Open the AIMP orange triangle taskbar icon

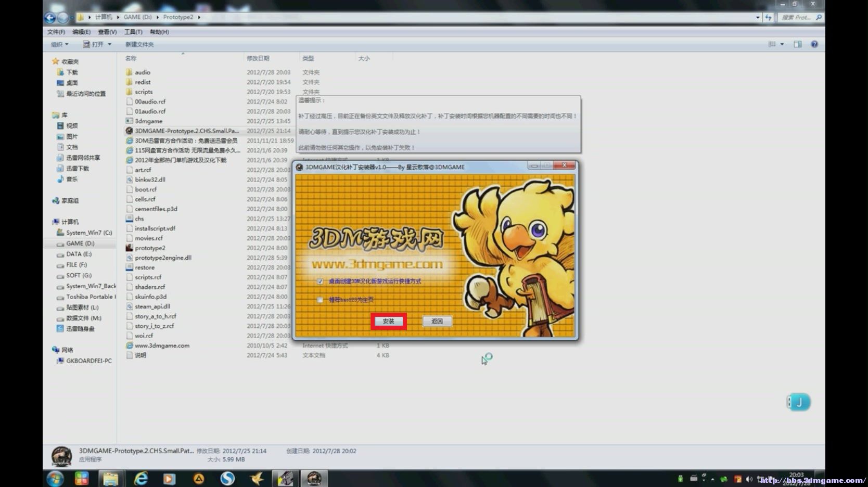click(x=199, y=479)
